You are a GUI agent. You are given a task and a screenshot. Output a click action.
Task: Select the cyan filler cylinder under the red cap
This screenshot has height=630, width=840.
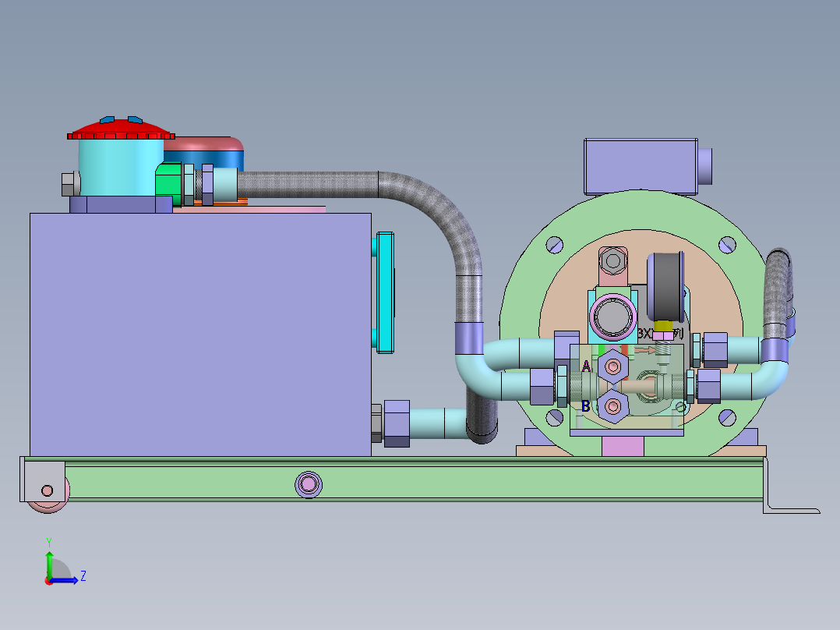click(x=121, y=168)
